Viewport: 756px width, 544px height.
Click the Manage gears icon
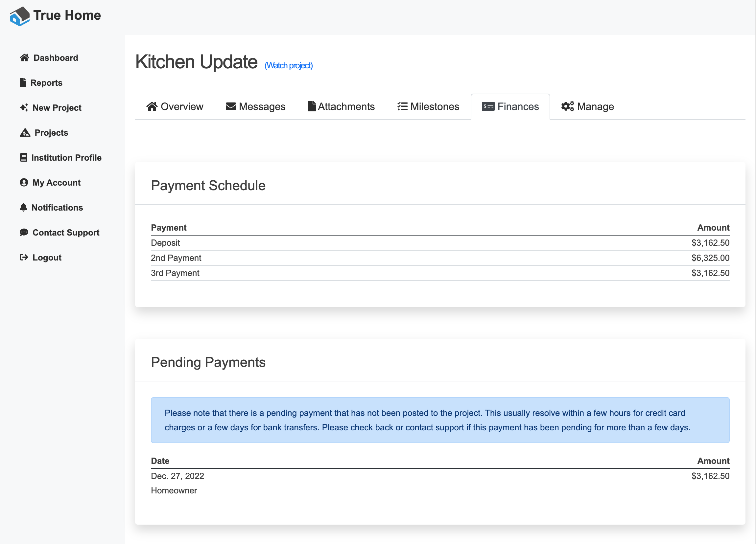(x=567, y=107)
